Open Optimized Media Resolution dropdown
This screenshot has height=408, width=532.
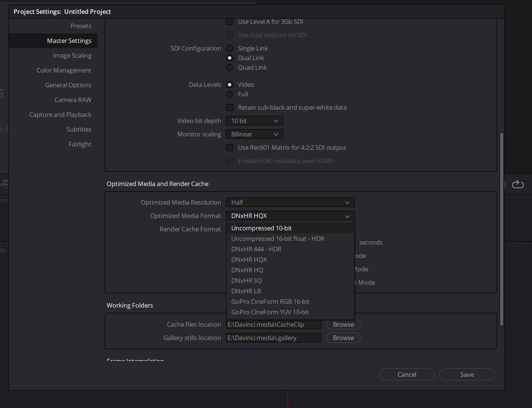[290, 202]
